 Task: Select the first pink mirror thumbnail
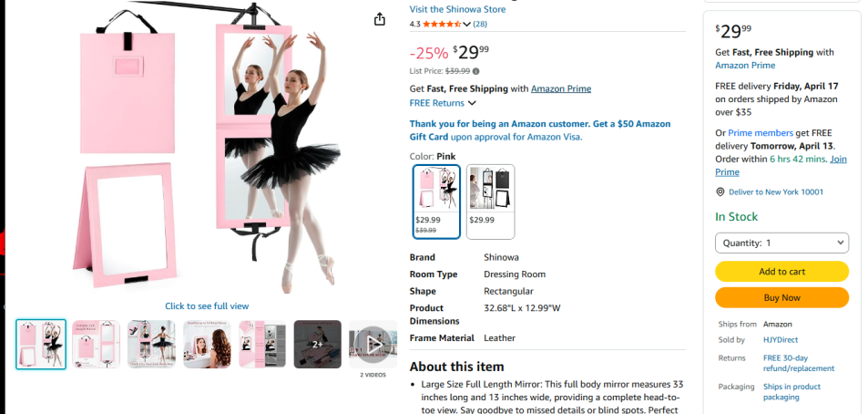click(41, 344)
